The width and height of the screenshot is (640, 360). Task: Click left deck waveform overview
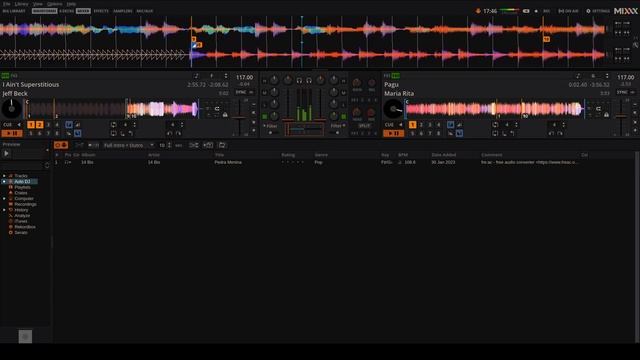coord(112,109)
